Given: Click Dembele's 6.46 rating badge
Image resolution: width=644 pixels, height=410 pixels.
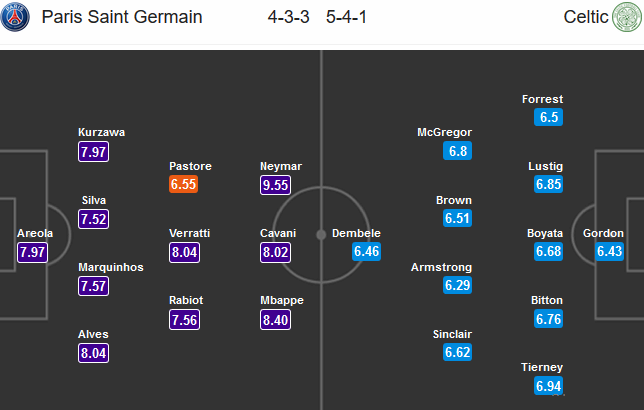Looking at the screenshot, I should (366, 251).
